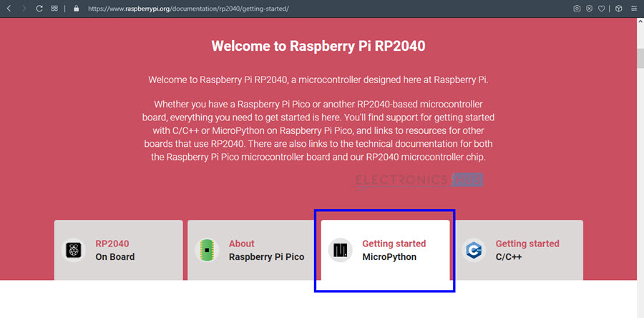The height and width of the screenshot is (318, 644).
Task: Take a snapshot with the camera icon
Action: pos(577,9)
